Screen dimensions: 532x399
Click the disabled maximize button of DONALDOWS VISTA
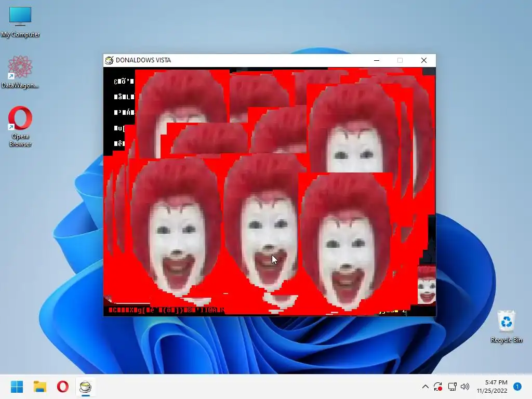tap(400, 60)
